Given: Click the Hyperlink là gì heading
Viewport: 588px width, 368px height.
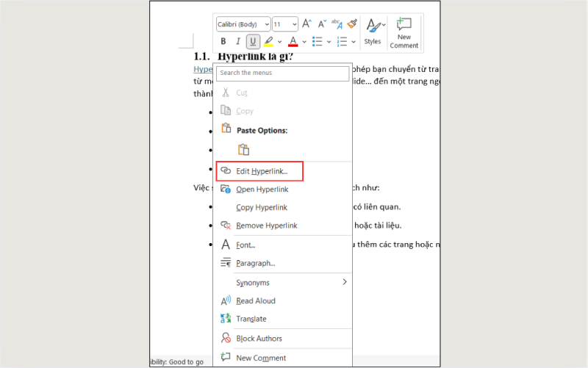Looking at the screenshot, I should [255, 57].
